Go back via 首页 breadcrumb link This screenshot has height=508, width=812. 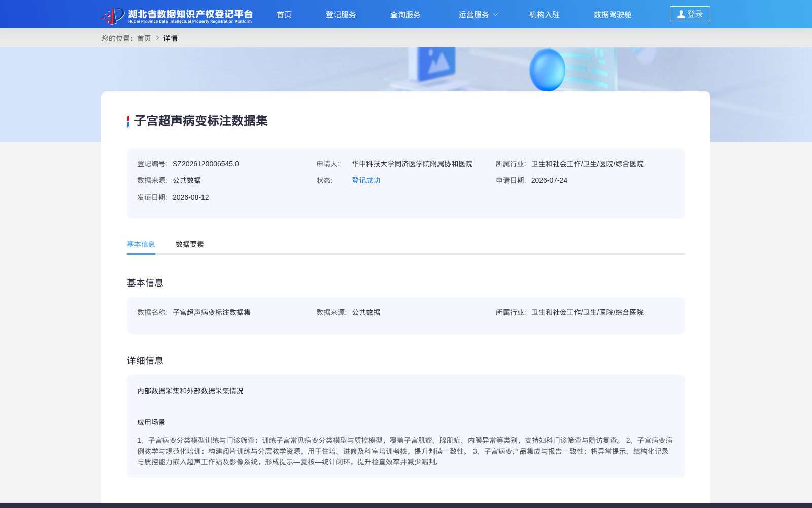[x=144, y=38]
